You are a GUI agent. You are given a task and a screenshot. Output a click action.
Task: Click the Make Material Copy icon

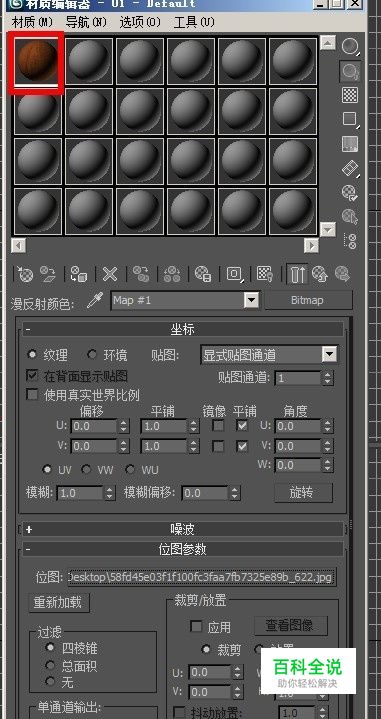pyautogui.click(x=141, y=274)
